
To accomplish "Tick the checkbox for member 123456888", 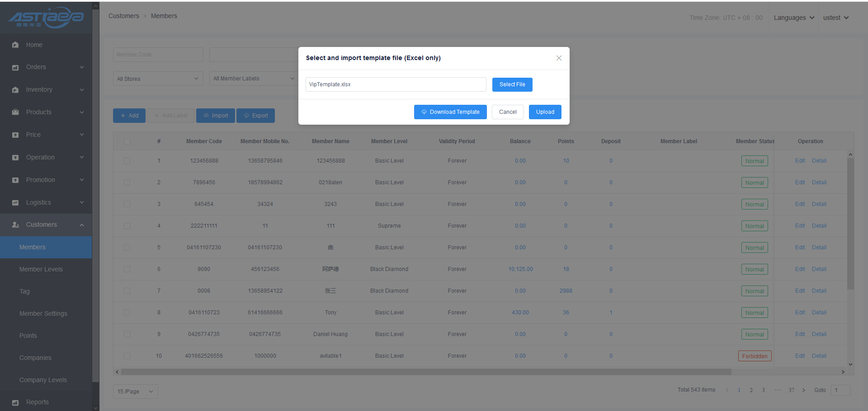I will 127,161.
